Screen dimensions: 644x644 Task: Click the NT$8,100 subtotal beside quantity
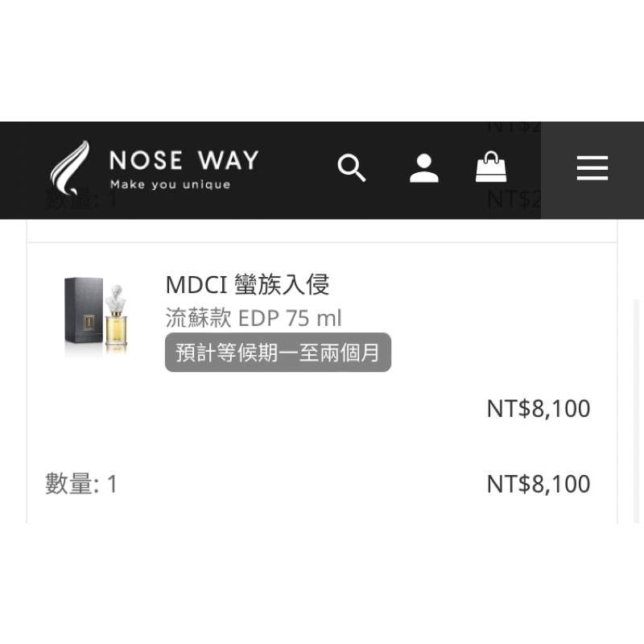(x=538, y=484)
